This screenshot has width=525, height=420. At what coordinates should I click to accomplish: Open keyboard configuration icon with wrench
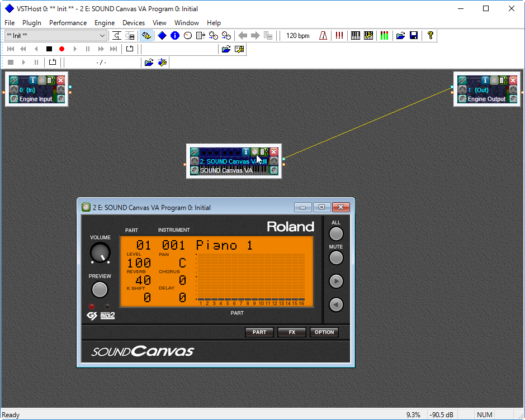pyautogui.click(x=368, y=35)
